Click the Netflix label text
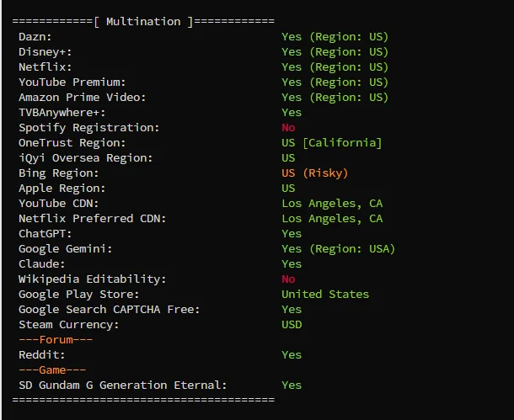Image resolution: width=514 pixels, height=420 pixels. click(x=46, y=66)
